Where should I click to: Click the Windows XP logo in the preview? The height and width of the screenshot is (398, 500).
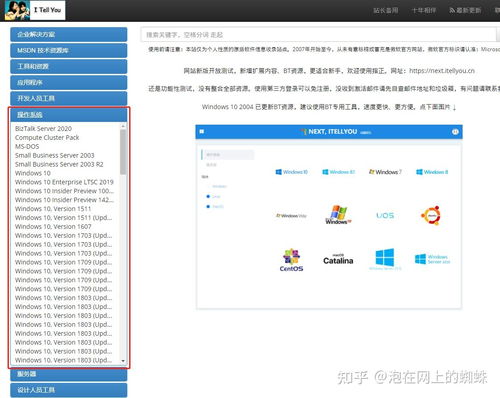(338, 215)
